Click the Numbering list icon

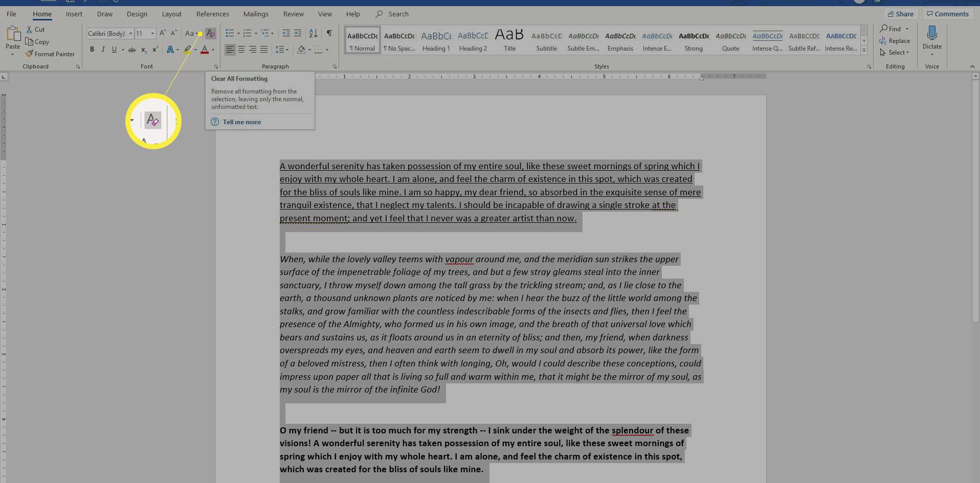[248, 33]
